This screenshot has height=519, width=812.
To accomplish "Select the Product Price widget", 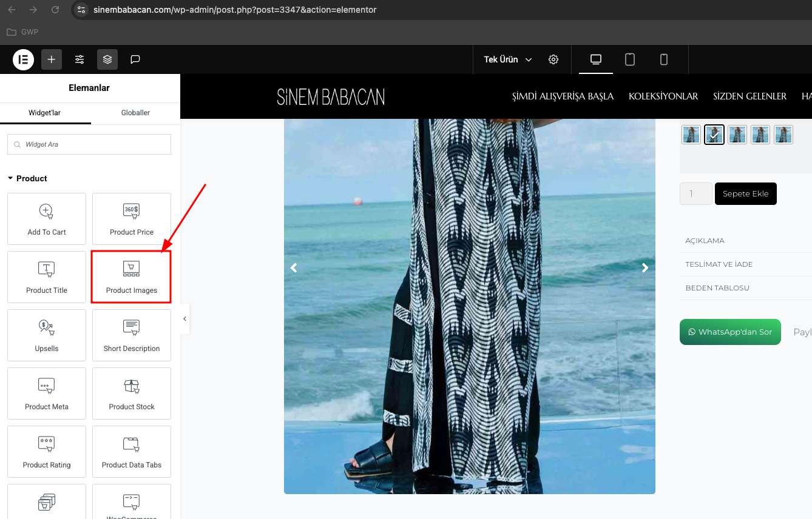I will [x=132, y=219].
